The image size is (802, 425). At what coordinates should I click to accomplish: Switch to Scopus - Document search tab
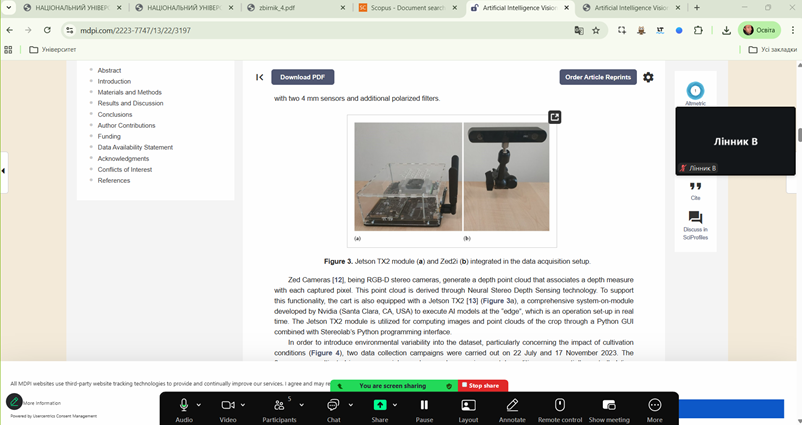pyautogui.click(x=408, y=8)
